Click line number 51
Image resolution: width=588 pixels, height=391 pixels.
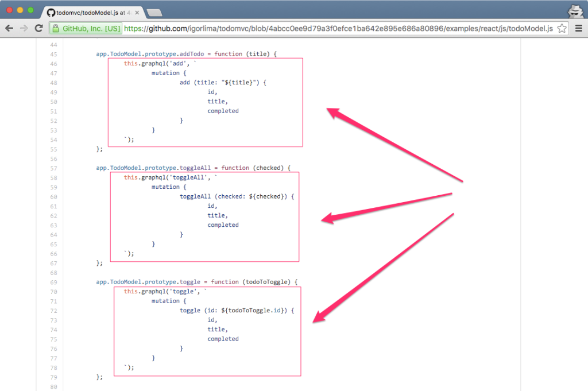(x=53, y=111)
